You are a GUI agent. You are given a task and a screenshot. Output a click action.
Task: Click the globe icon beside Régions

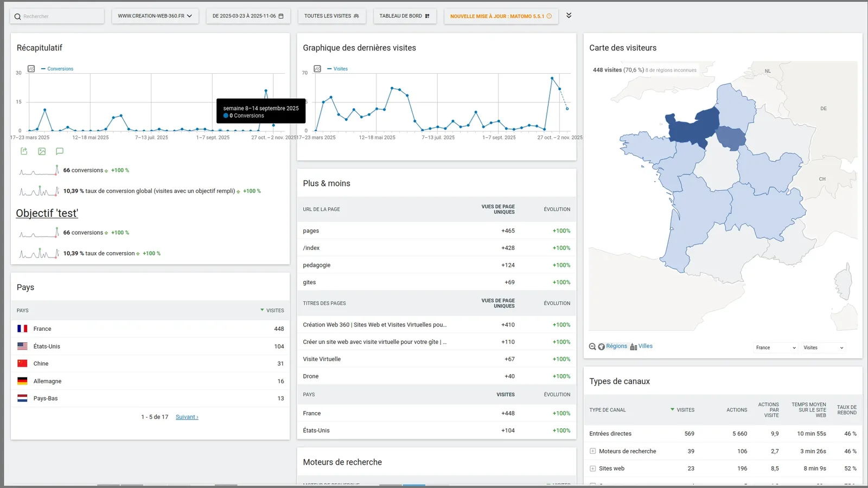tap(601, 346)
